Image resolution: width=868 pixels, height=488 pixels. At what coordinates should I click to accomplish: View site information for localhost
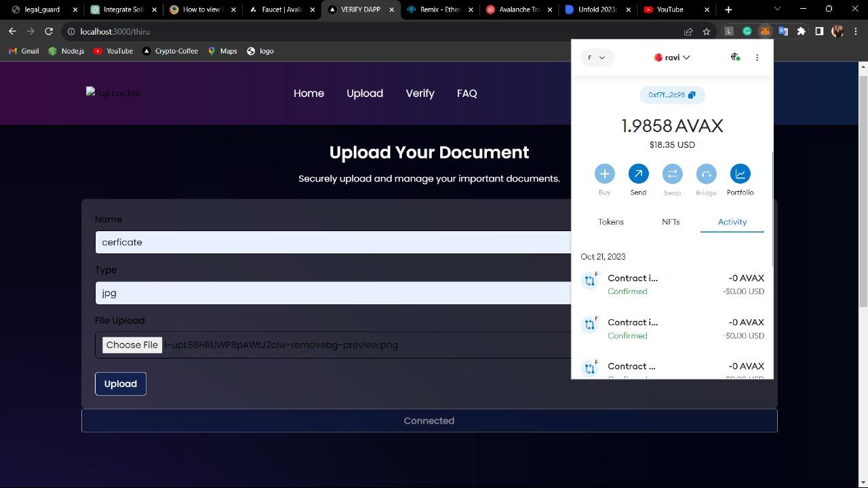pos(71,31)
